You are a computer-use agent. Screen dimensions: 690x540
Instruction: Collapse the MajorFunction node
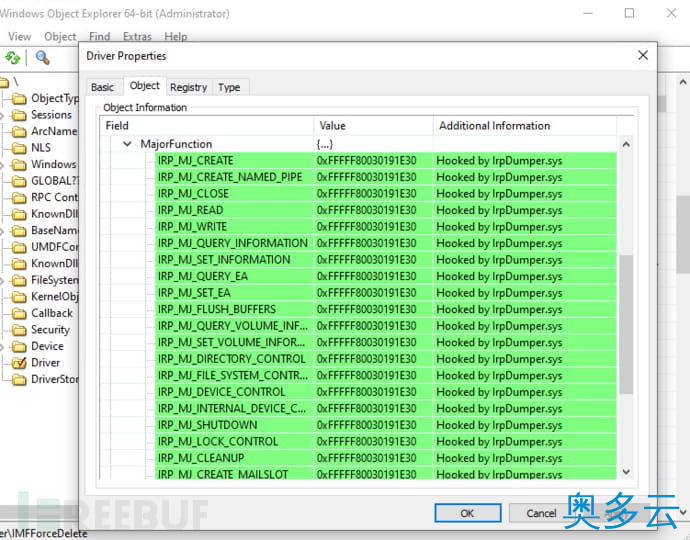click(x=127, y=144)
